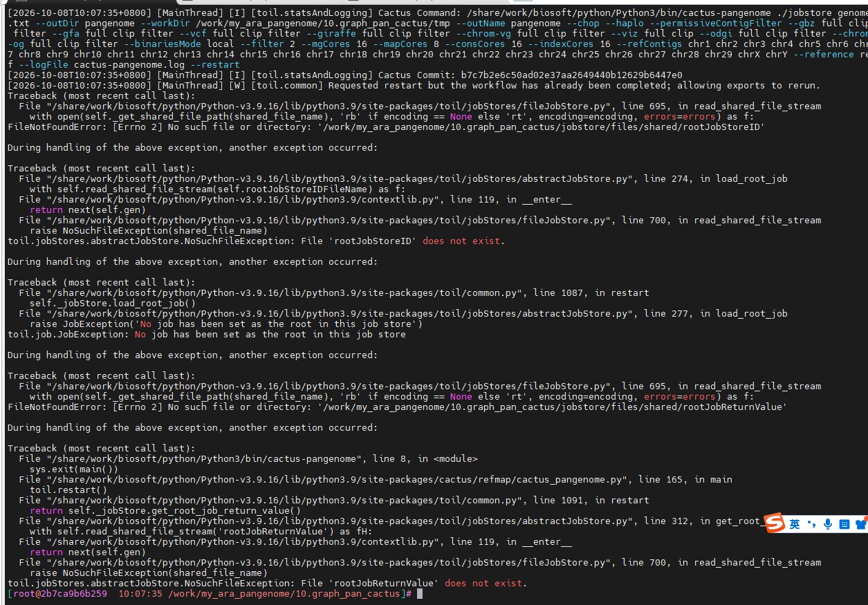The height and width of the screenshot is (605, 868).
Task: Click "with self.read_shared_file_stream('rootJobReturnValue') as fH:" line
Action: coord(201,532)
